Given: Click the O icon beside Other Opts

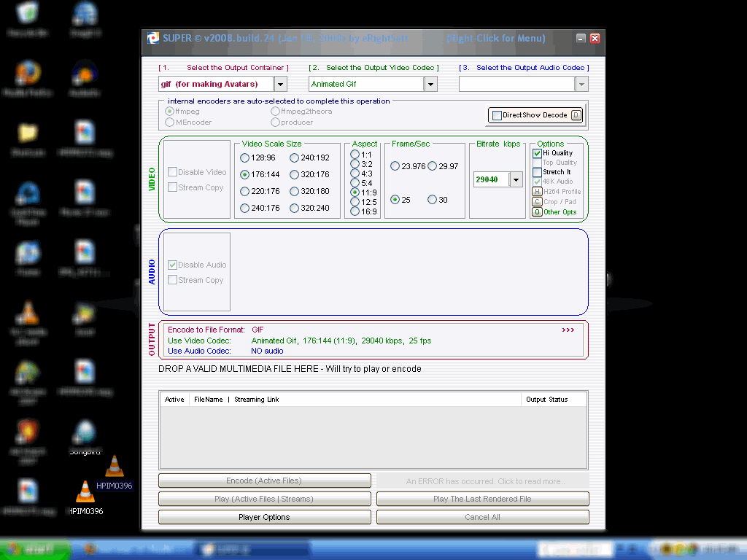Looking at the screenshot, I should [x=537, y=212].
